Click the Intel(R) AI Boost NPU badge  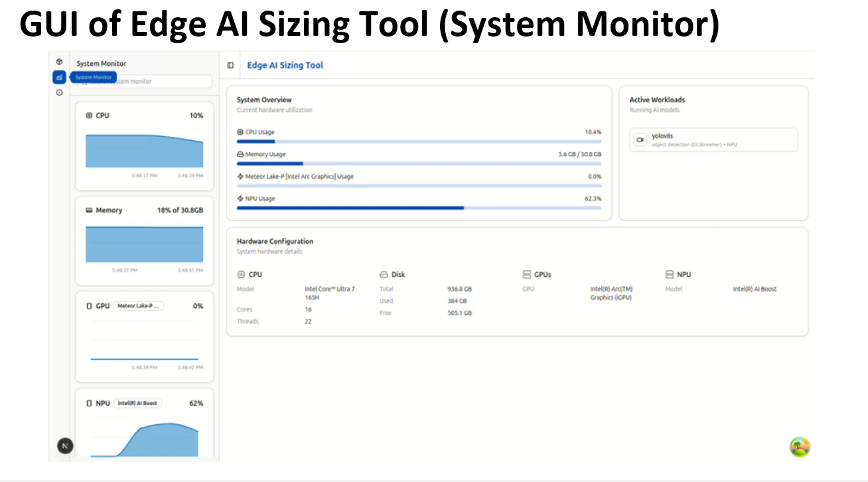[138, 403]
